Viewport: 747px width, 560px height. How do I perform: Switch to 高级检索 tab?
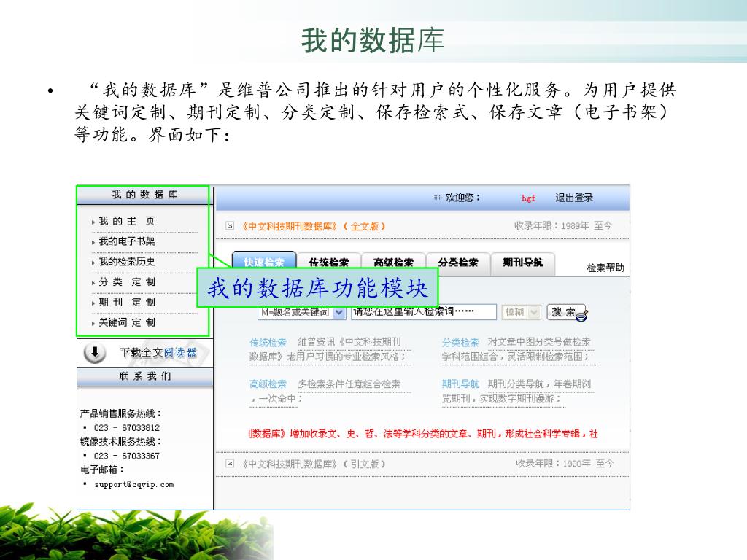point(393,262)
